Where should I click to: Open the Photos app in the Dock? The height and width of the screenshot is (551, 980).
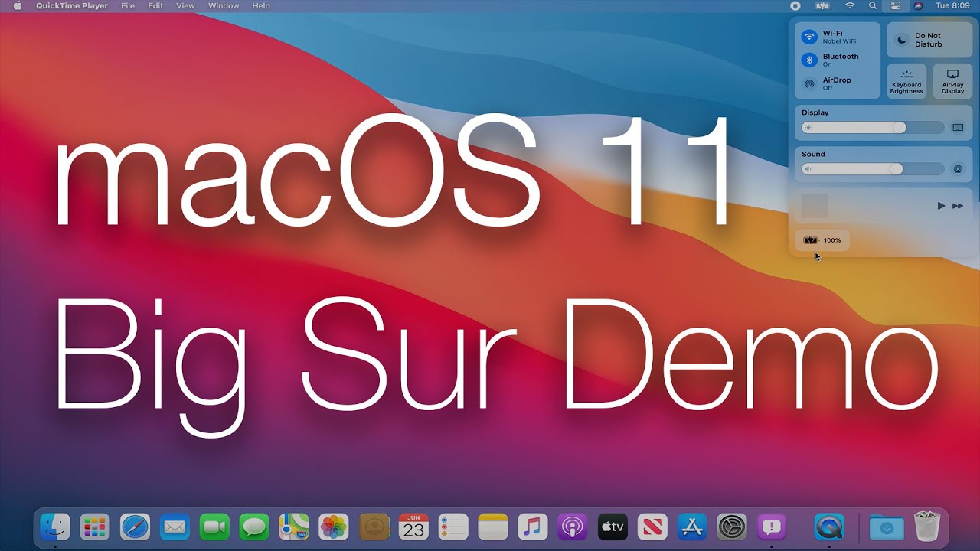click(334, 527)
